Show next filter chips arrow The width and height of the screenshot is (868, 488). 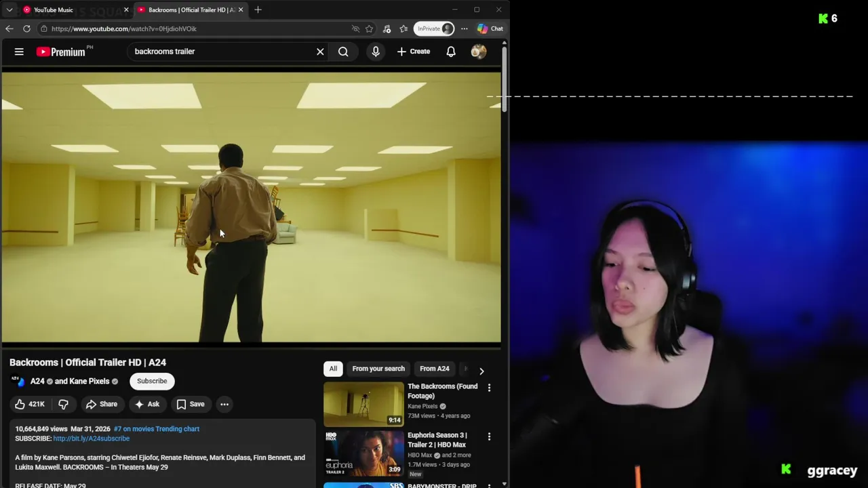pos(481,371)
